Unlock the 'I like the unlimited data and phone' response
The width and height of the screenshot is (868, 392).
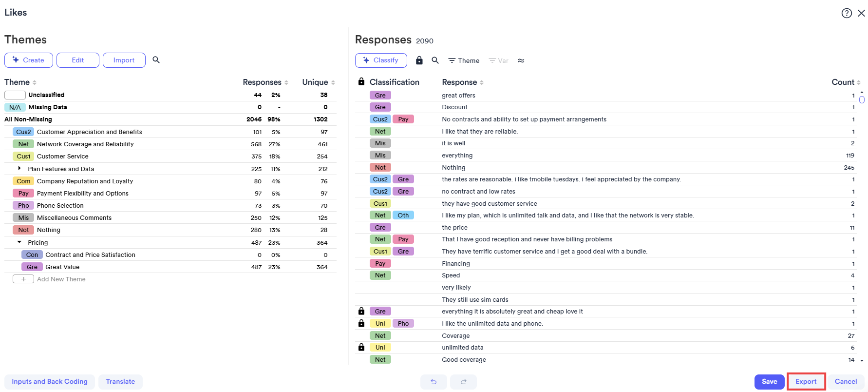[361, 323]
